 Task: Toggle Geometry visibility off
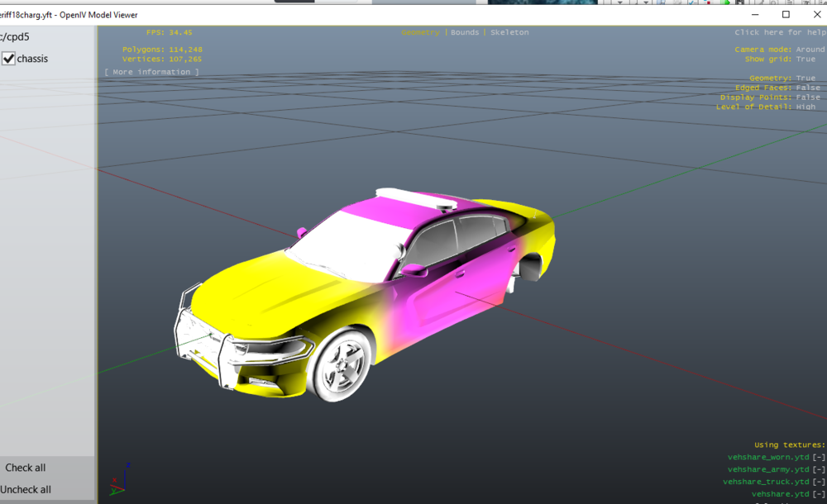click(x=805, y=77)
